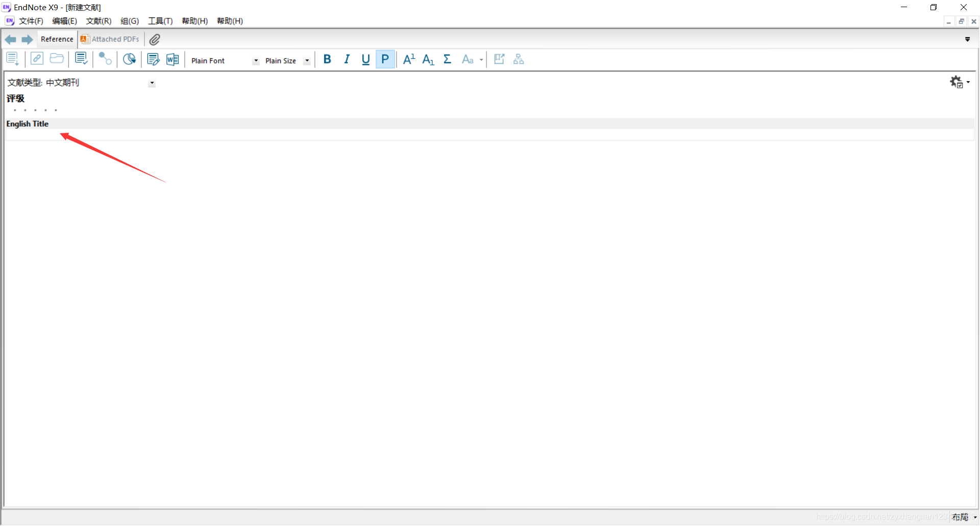
Task: Go to next reference with forward arrow
Action: point(27,39)
